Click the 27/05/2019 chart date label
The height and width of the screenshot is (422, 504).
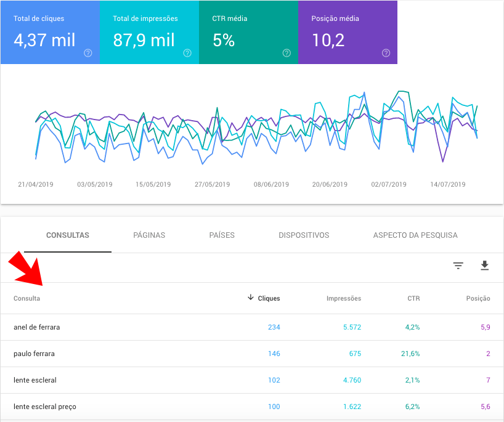(x=212, y=184)
